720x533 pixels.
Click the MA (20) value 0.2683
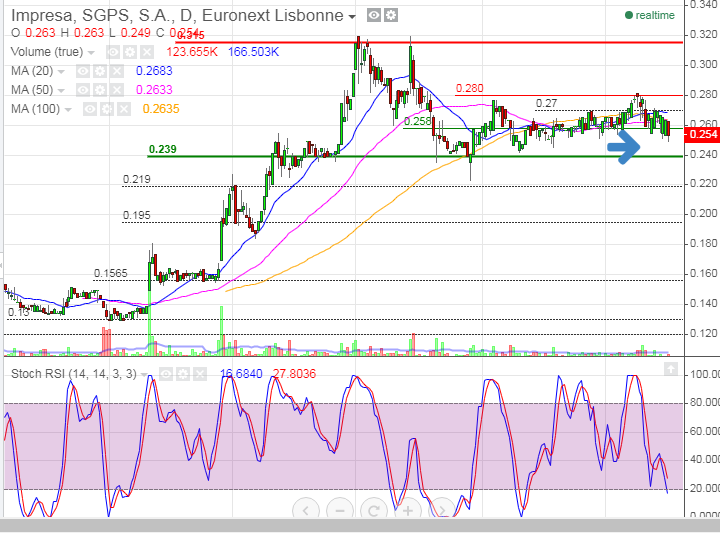coord(154,71)
